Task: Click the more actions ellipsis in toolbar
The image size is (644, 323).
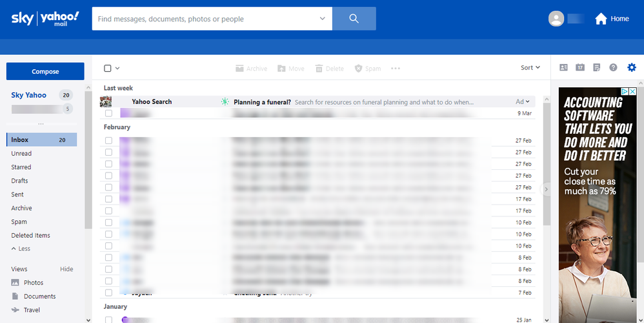Action: coord(396,68)
